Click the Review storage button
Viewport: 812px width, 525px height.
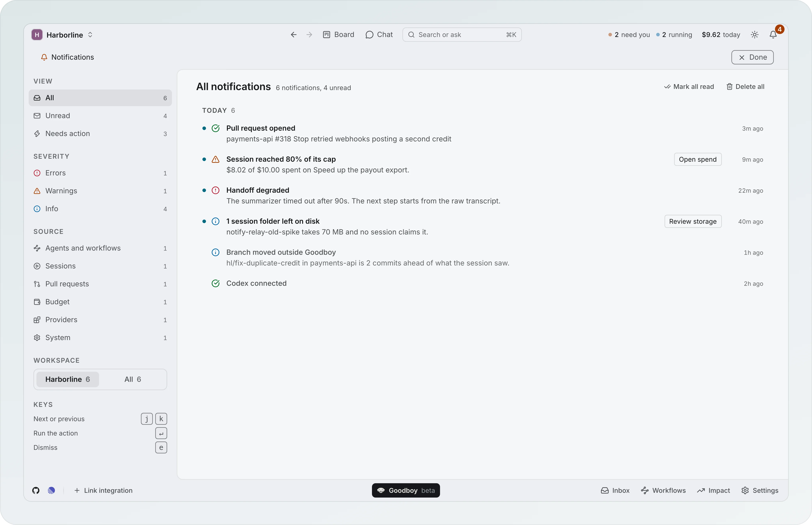(x=693, y=222)
